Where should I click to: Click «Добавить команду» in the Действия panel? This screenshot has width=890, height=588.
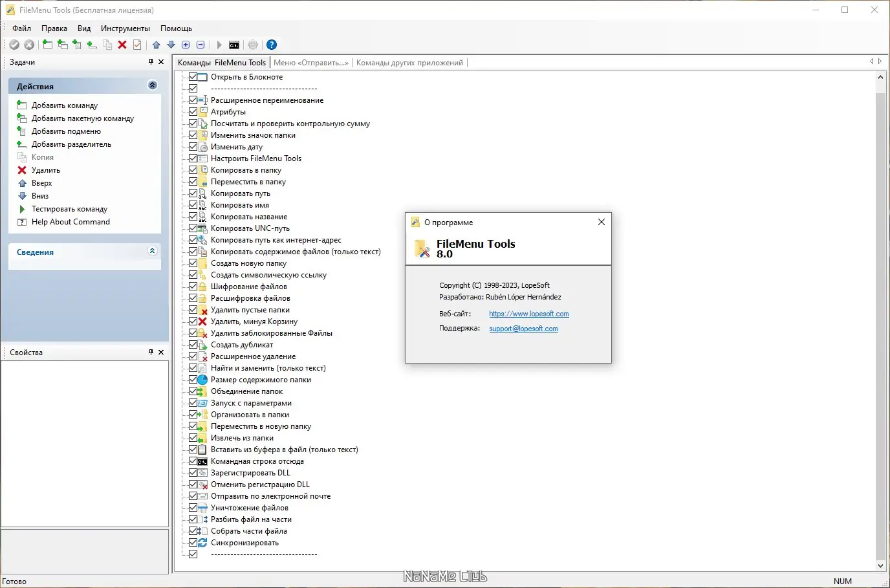tap(65, 105)
